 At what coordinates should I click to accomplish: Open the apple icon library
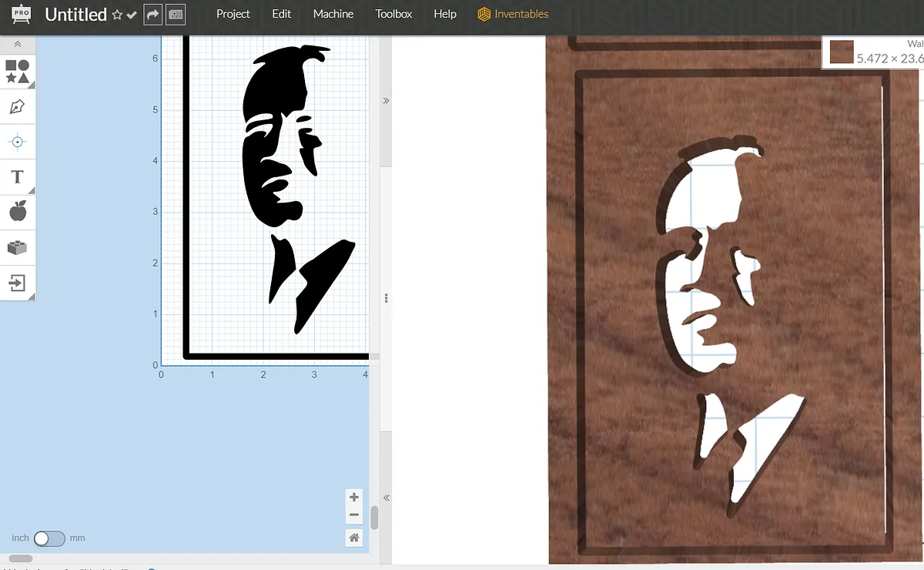pyautogui.click(x=18, y=211)
